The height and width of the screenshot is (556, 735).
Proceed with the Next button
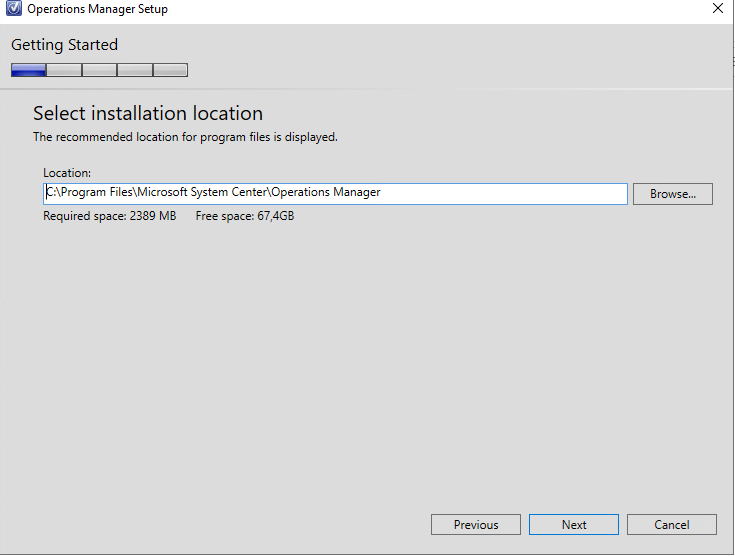[574, 524]
